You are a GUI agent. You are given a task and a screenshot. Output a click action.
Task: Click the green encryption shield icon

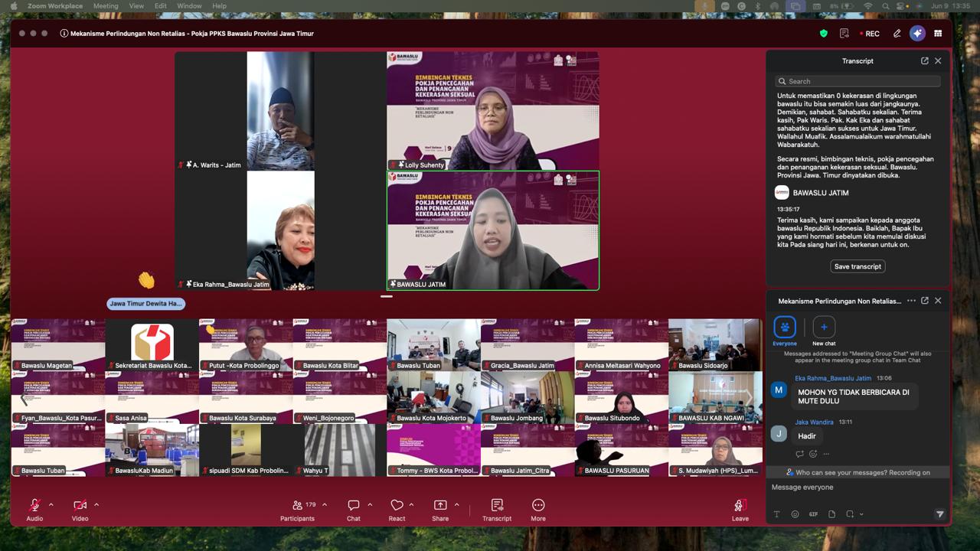(x=824, y=34)
